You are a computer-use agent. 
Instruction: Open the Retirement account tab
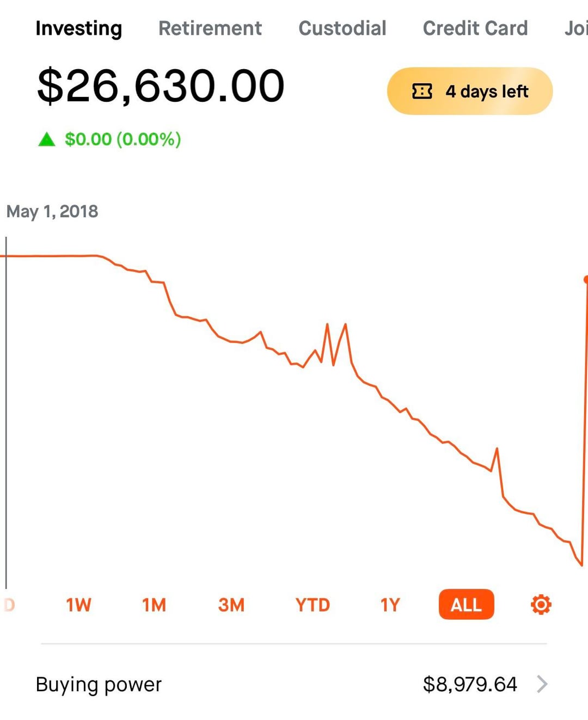click(210, 28)
